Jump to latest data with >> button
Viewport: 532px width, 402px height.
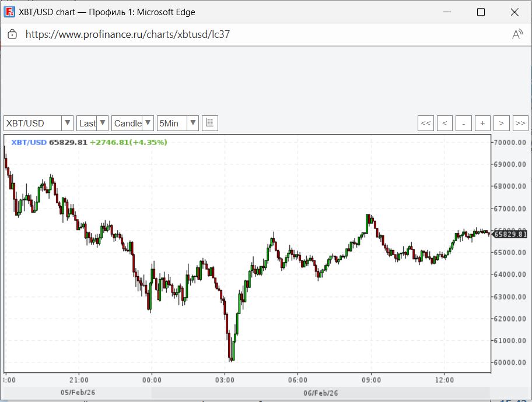520,123
